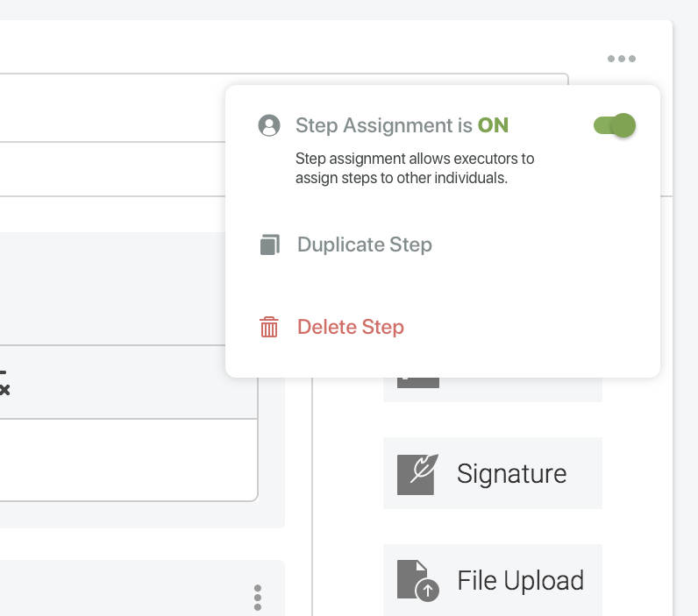Click the Signature feather icon
The width and height of the screenshot is (698, 616).
coord(417,474)
